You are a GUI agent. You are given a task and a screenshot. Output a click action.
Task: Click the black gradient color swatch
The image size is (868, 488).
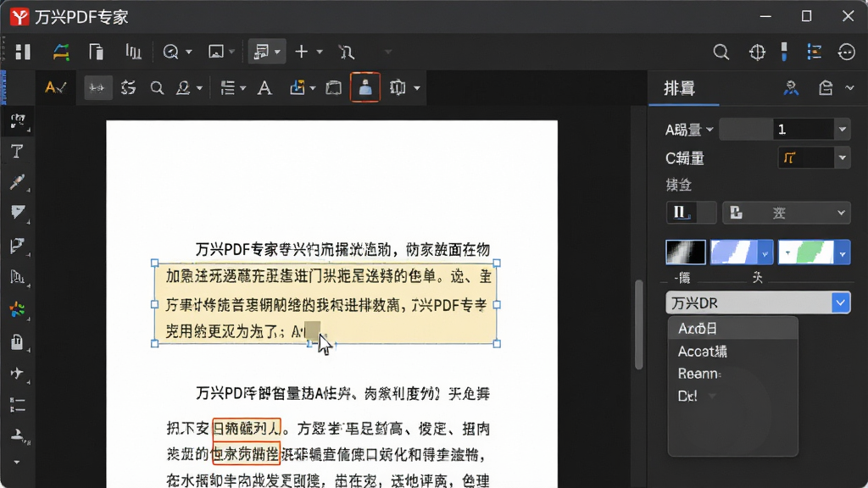coord(685,252)
